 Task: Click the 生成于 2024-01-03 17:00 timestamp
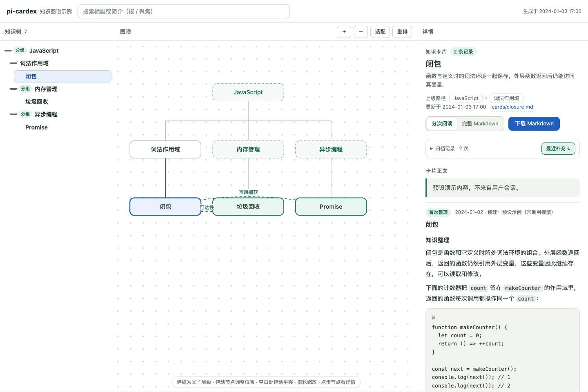click(552, 11)
